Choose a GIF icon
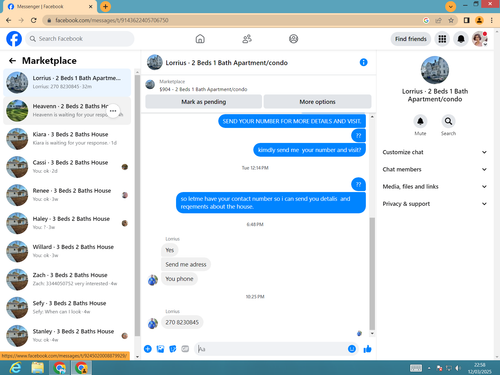Viewport: 500px width, 375px height. (x=185, y=349)
